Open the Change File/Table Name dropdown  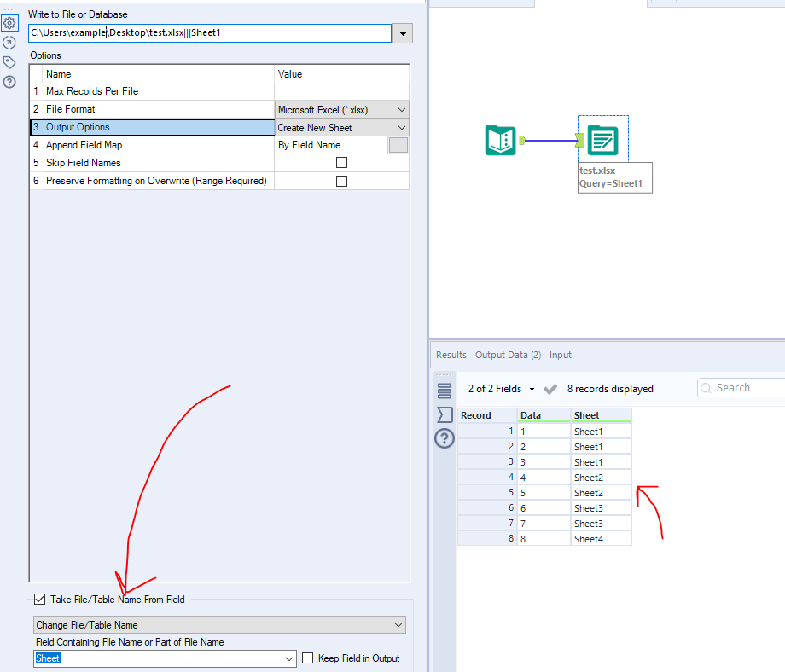coord(395,624)
